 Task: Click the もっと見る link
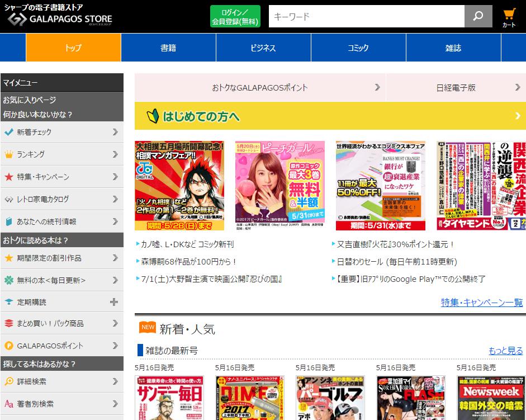pos(505,351)
